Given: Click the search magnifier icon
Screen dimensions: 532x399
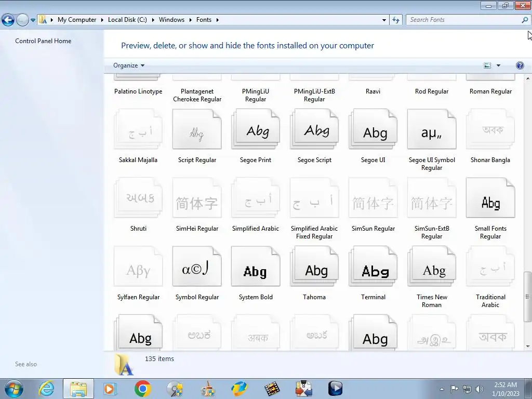Looking at the screenshot, I should point(525,20).
